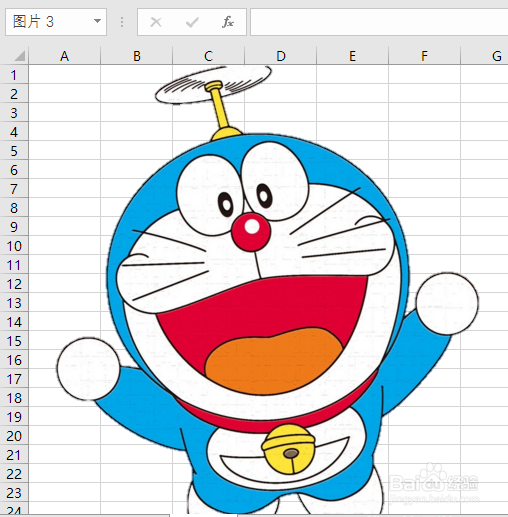The height and width of the screenshot is (517, 508).
Task: Select row 10 header
Action: coord(14,245)
